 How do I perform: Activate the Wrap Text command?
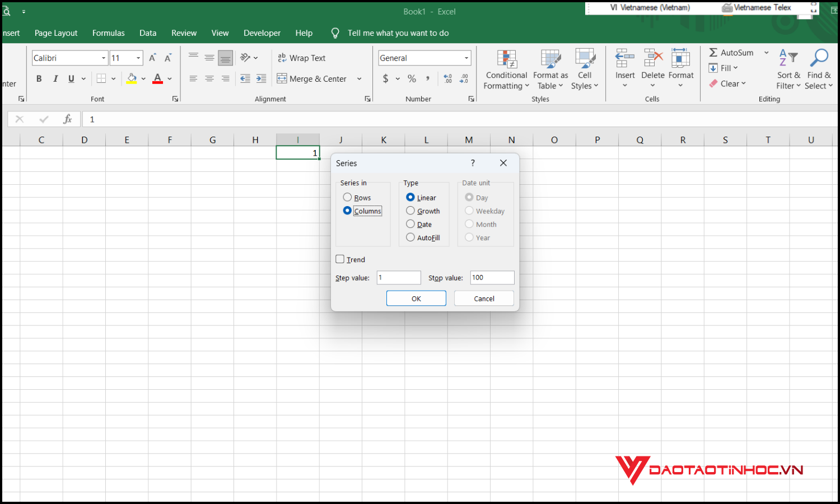click(302, 58)
